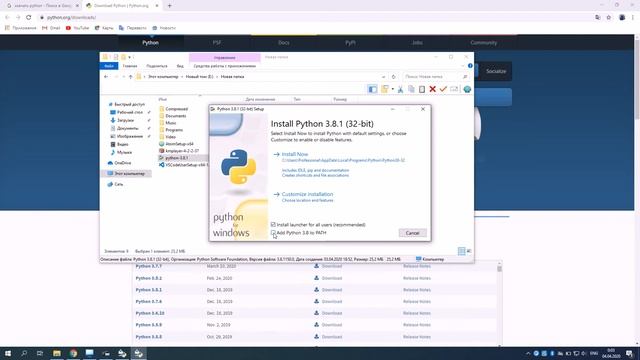Select python-3.8.1 file in Explorer
Viewport: 640px width, 360px height.
pos(176,158)
